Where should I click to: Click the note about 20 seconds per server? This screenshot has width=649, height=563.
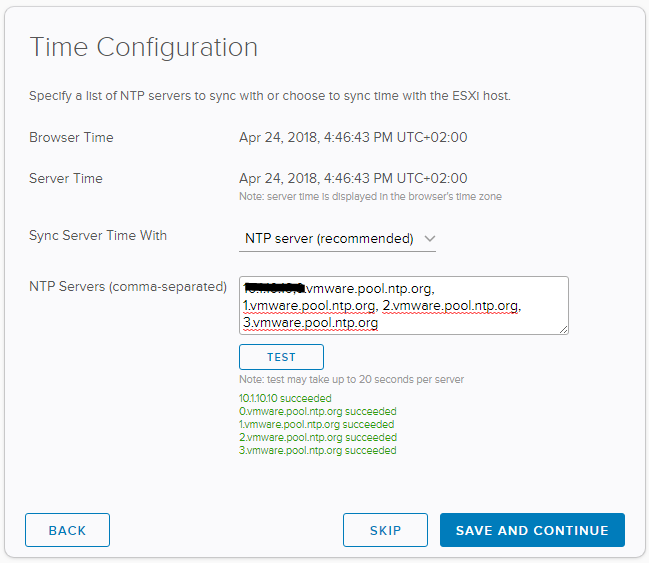click(351, 379)
